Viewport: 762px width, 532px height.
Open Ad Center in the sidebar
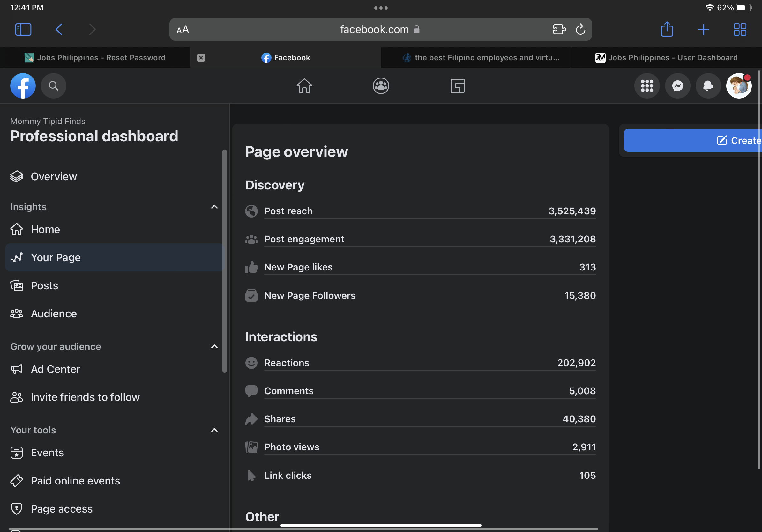(x=56, y=369)
